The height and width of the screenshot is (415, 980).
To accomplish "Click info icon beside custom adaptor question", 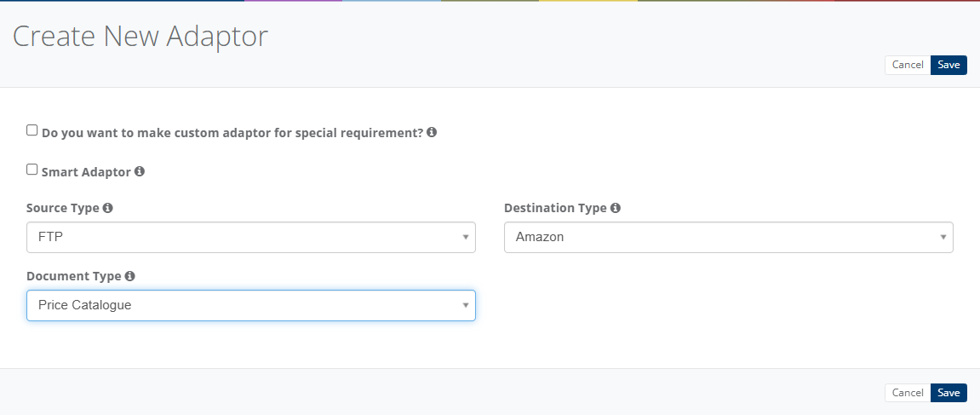I will (432, 133).
